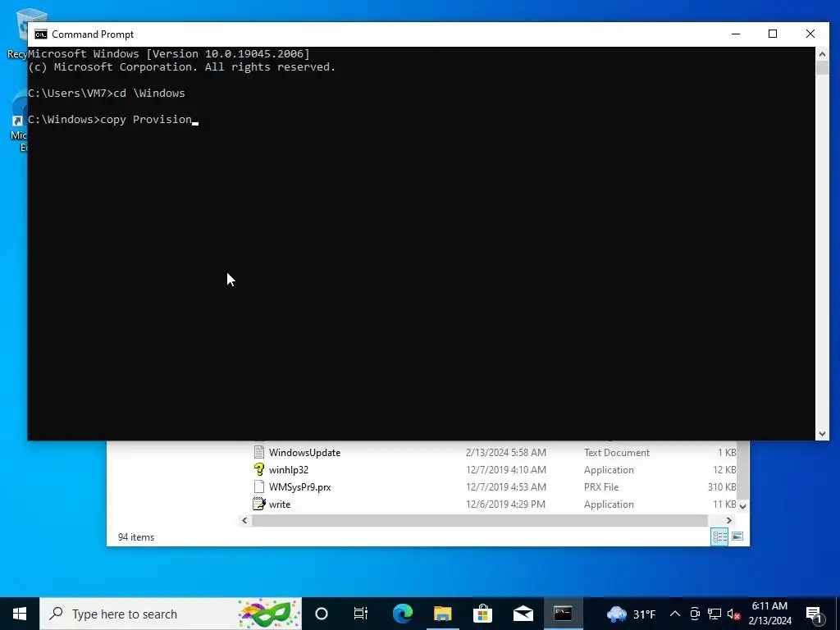This screenshot has height=630, width=840.
Task: Click Explorer horizontal scroll right arrow
Action: (729, 520)
